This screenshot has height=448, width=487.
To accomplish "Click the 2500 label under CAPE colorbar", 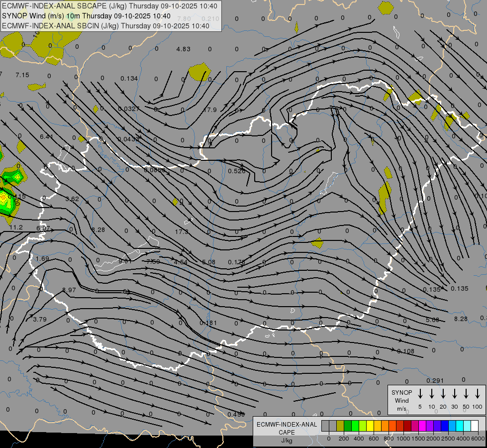I will (x=448, y=439).
